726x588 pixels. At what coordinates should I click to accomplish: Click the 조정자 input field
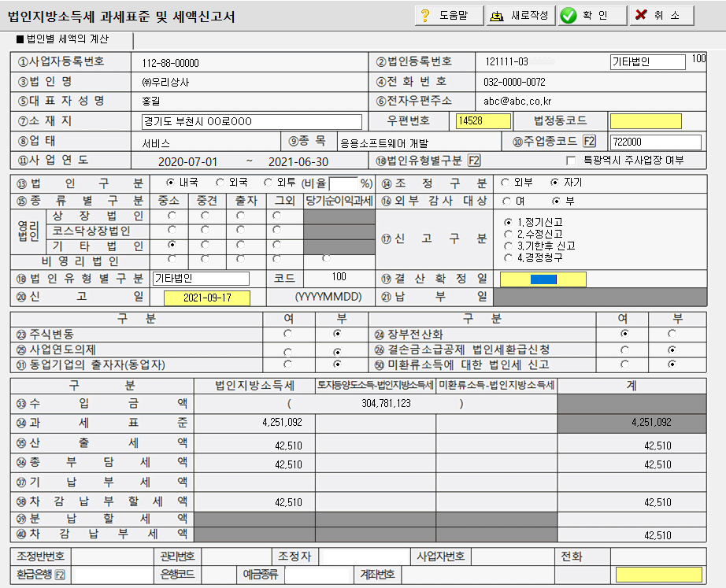click(365, 557)
